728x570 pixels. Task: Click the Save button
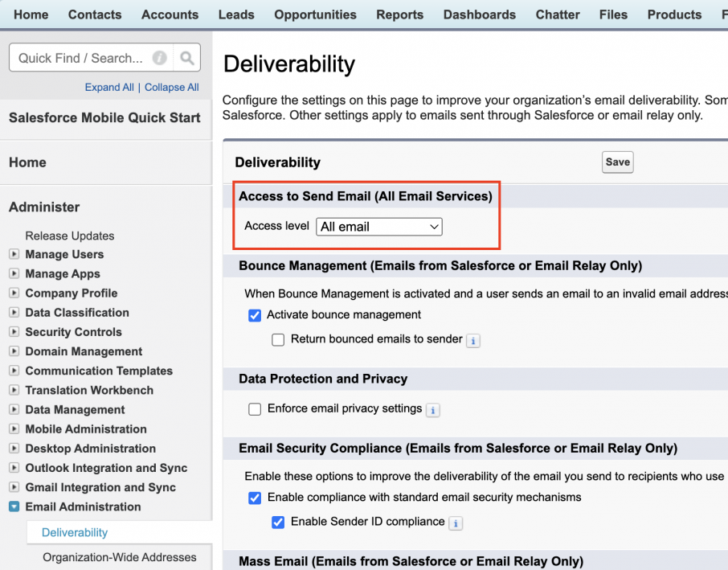coord(617,162)
